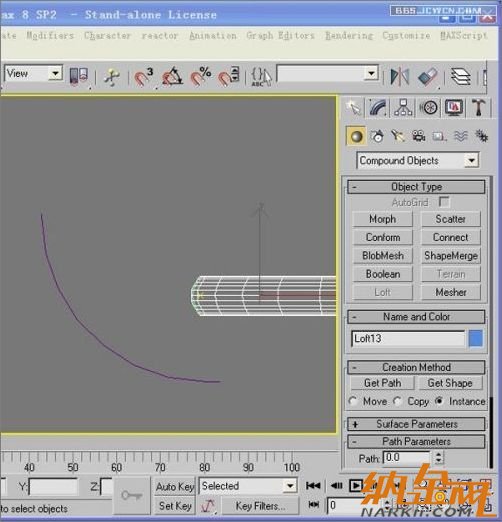Toggle the 3D Snaps magnet icon

[x=143, y=77]
